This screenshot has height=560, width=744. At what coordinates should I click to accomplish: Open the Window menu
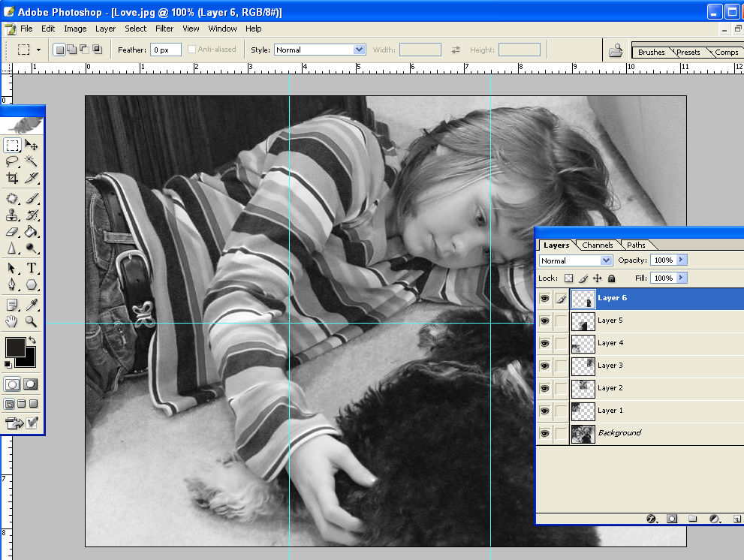click(x=222, y=29)
